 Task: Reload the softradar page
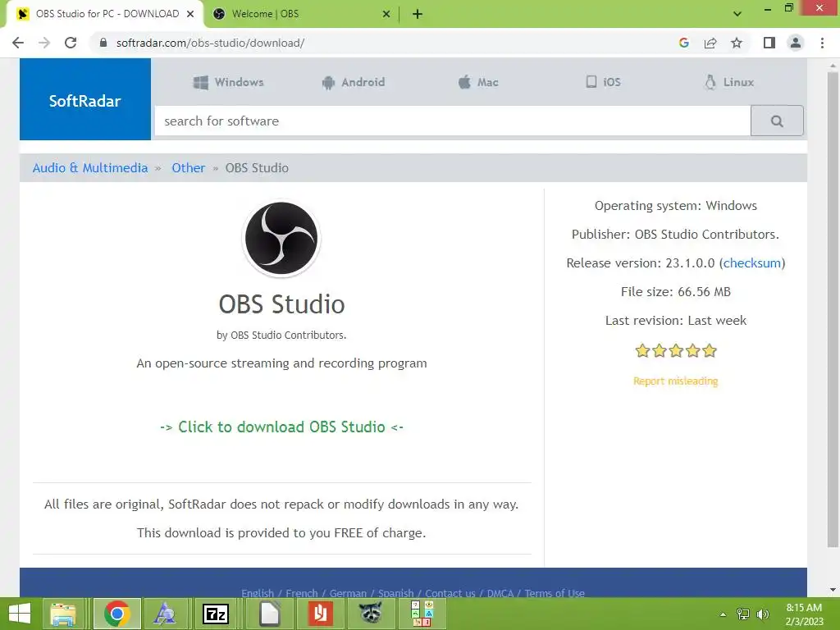pyautogui.click(x=71, y=43)
